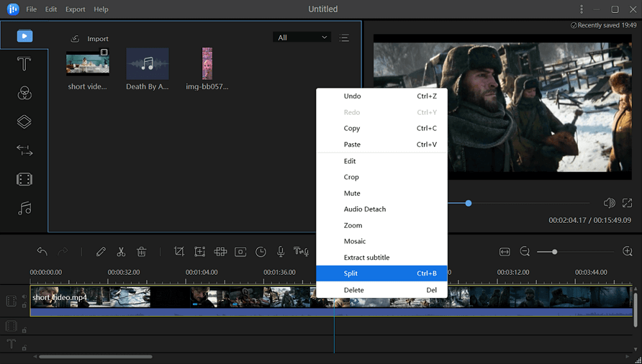Click the scissors split tool in toolbar
Image resolution: width=642 pixels, height=364 pixels.
click(x=121, y=252)
